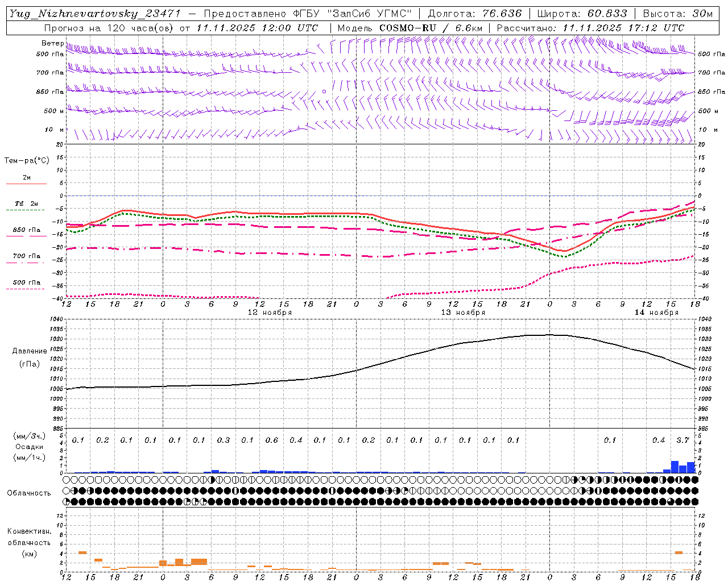This screenshot has height=582, width=728.
Task: Click the 0.3 precipitation total value
Action: tap(224, 440)
